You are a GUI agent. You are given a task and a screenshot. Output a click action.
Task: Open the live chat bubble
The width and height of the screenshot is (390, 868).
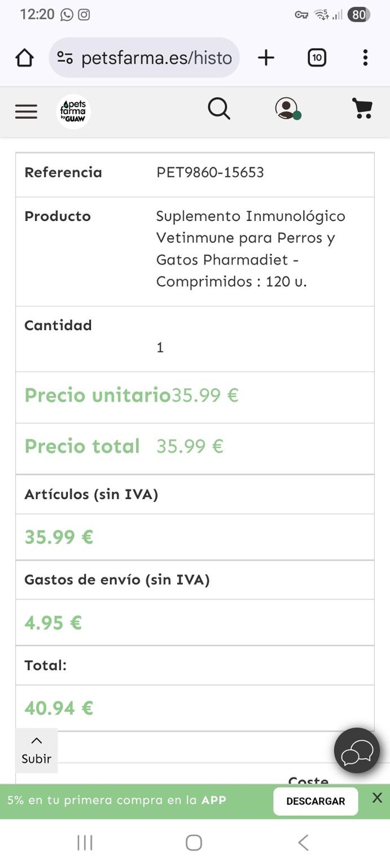pos(357,750)
